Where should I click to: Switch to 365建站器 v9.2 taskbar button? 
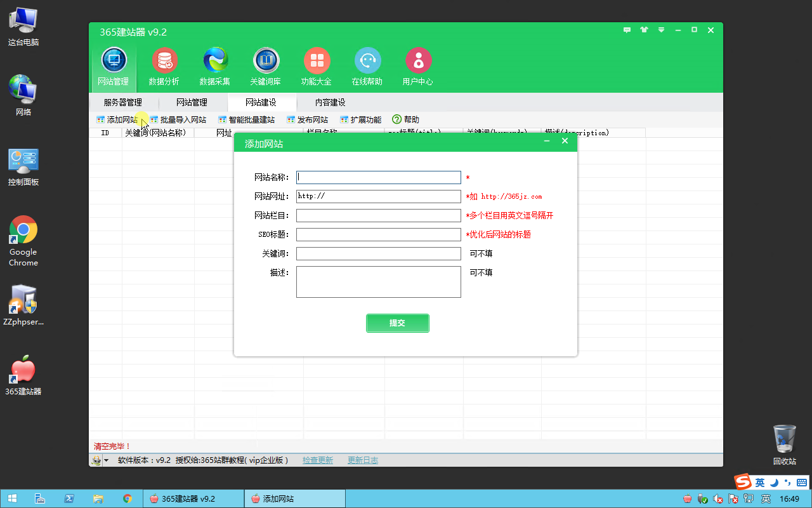tap(193, 498)
